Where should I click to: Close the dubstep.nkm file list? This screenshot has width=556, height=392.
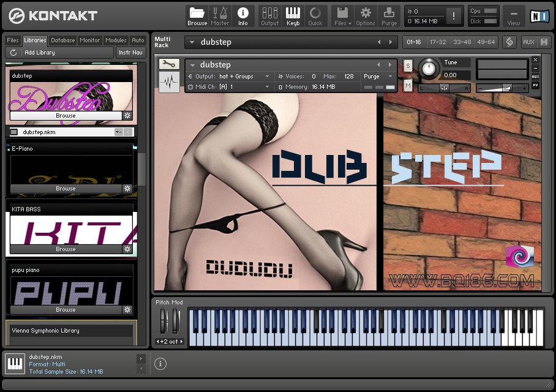coord(128,132)
